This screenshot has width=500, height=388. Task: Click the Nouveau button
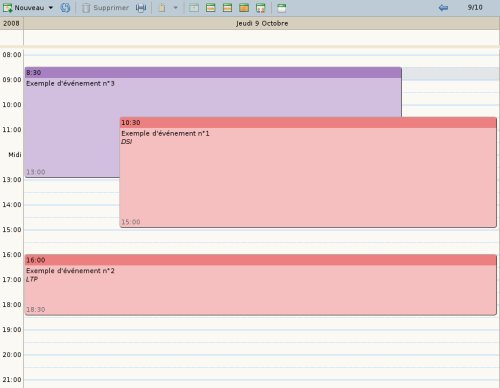(x=23, y=8)
